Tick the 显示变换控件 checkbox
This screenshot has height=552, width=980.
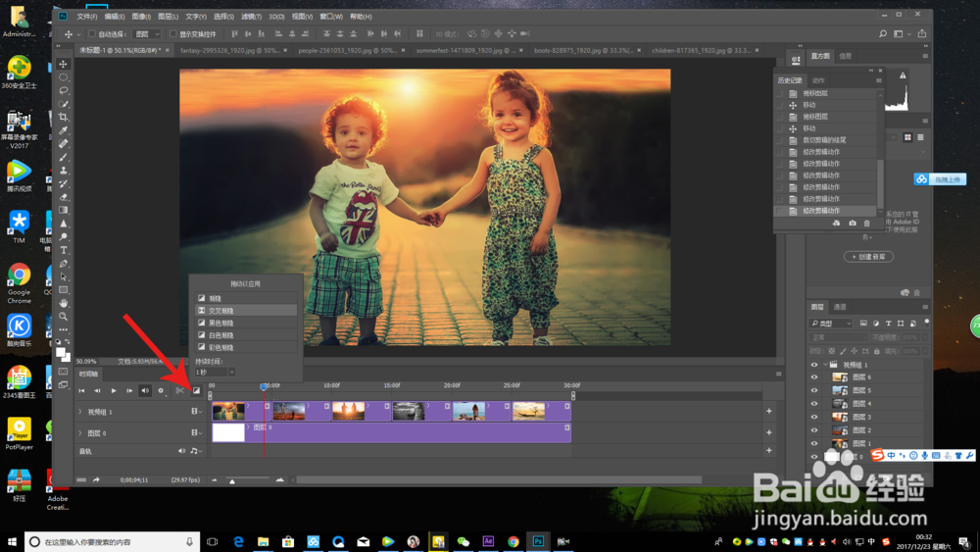(172, 34)
